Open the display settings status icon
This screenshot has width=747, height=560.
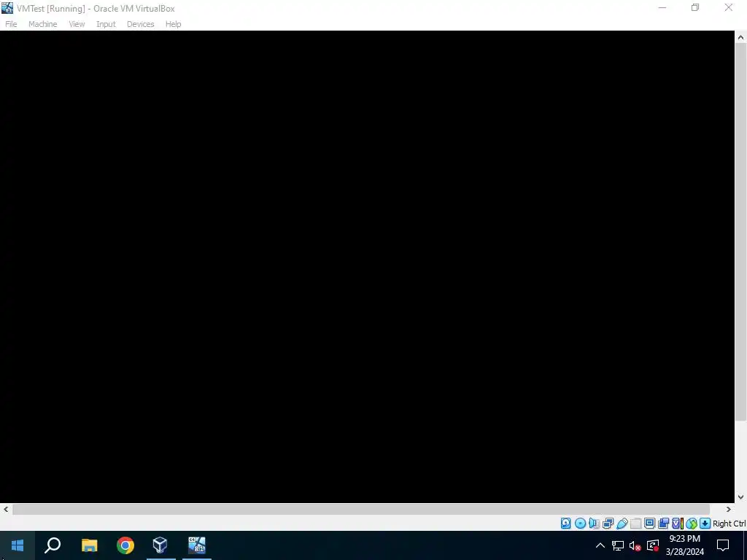(x=649, y=524)
